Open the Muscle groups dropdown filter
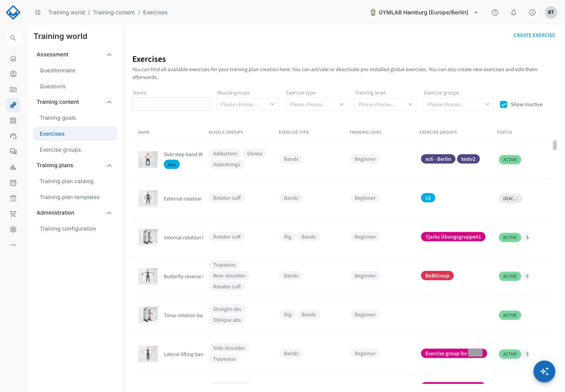Screen dimensions: 565x392 (x=247, y=104)
